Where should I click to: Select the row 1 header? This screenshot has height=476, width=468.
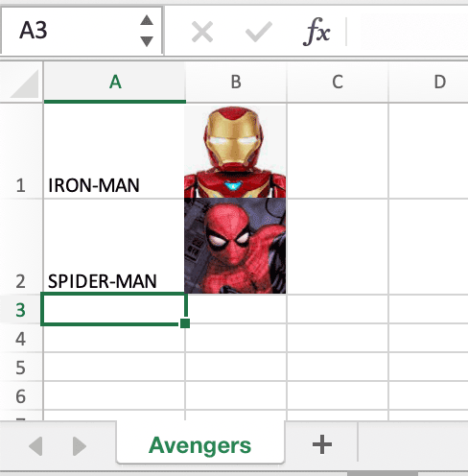[21, 151]
